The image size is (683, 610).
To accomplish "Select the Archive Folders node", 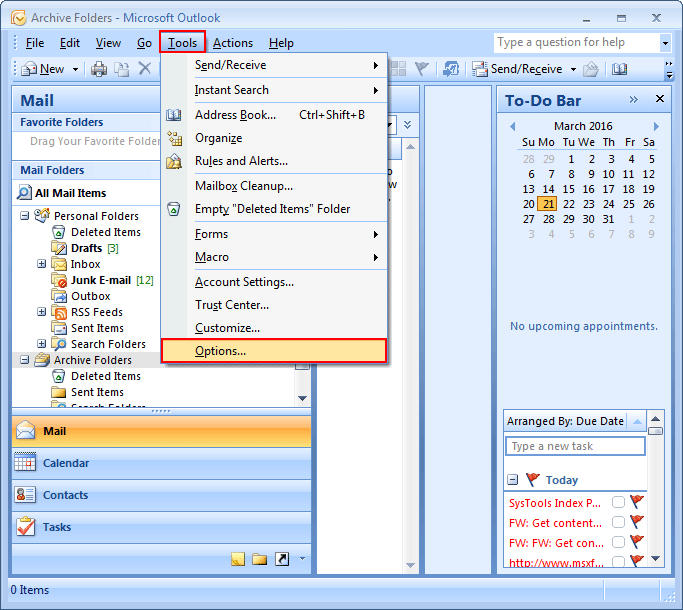I will (92, 360).
